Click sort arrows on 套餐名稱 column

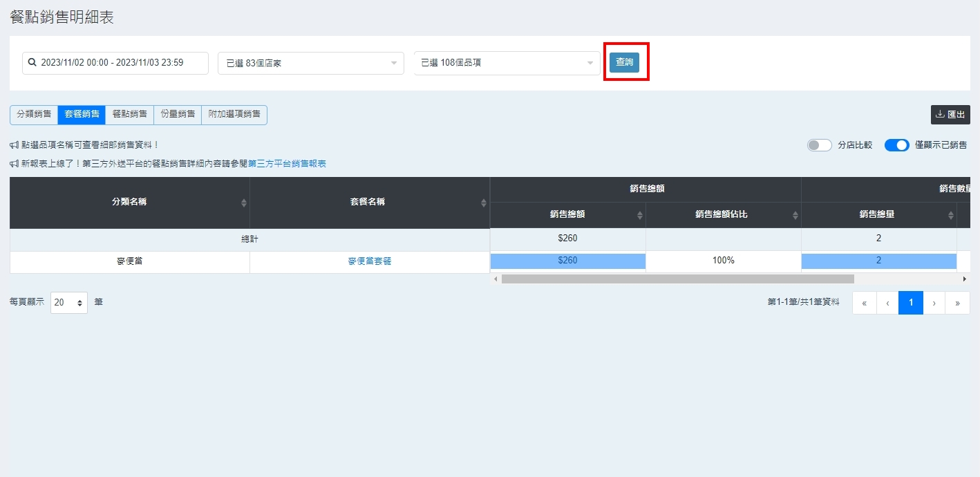point(483,203)
